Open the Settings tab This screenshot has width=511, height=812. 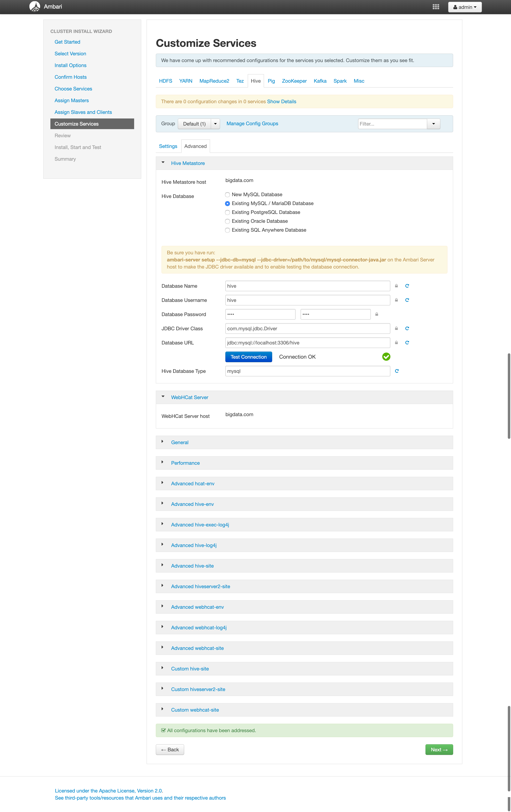click(x=168, y=146)
